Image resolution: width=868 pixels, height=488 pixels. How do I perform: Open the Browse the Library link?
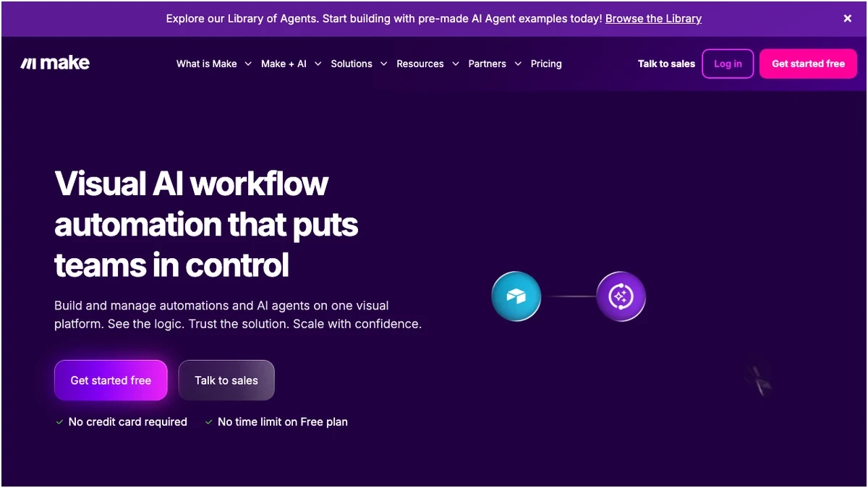point(653,19)
